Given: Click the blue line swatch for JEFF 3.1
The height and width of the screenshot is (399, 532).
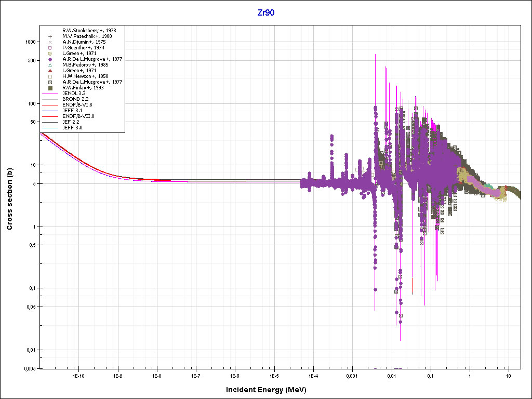Looking at the screenshot, I should (50, 111).
